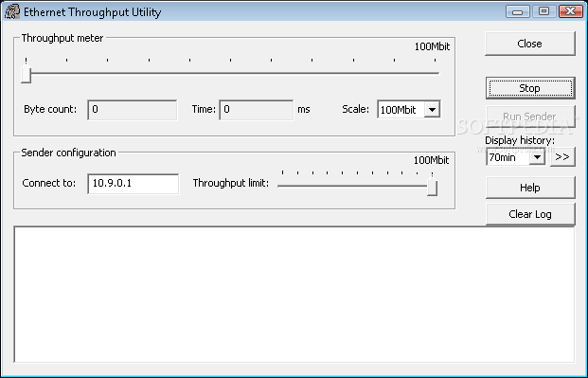Click the 'Throughput limit:' label
The height and width of the screenshot is (378, 588).
click(x=231, y=183)
